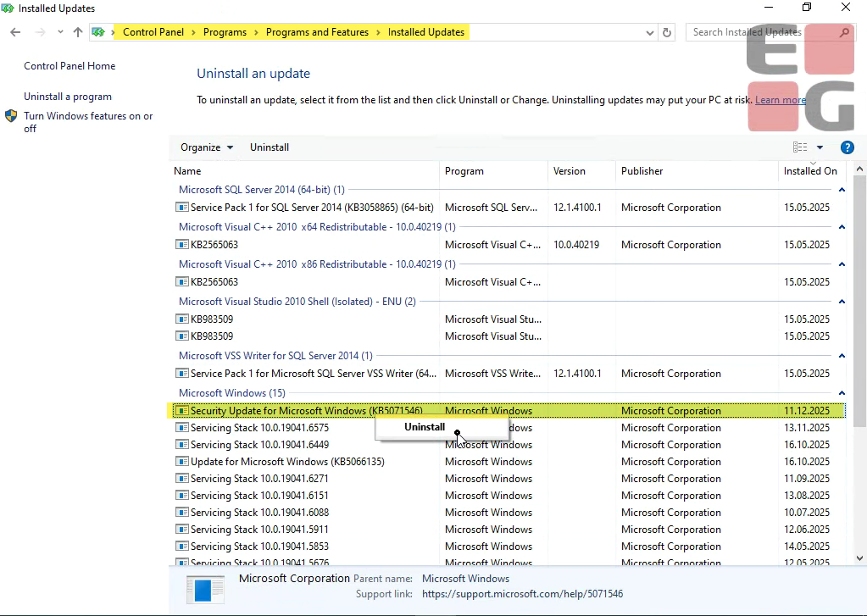867x616 pixels.
Task: Click the search magnifier icon
Action: [x=844, y=32]
